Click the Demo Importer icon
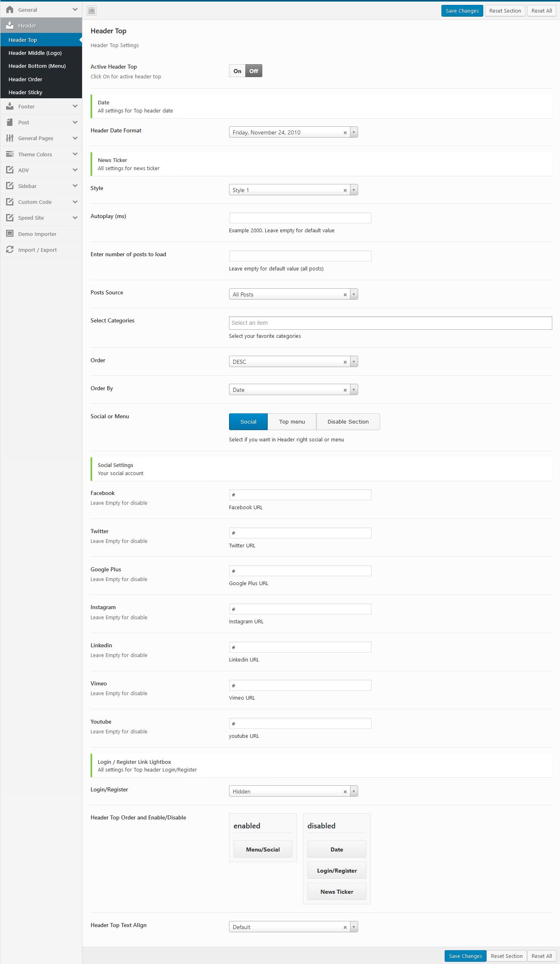 pos(10,234)
